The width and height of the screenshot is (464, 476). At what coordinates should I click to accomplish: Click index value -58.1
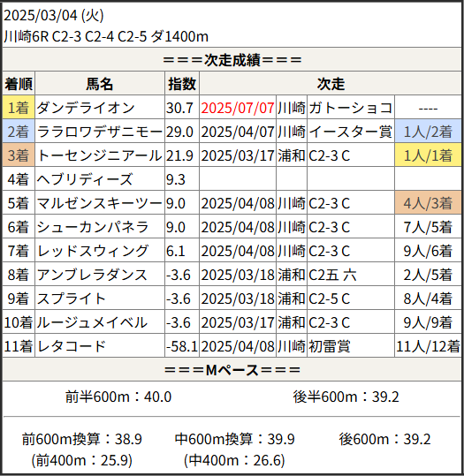click(182, 346)
